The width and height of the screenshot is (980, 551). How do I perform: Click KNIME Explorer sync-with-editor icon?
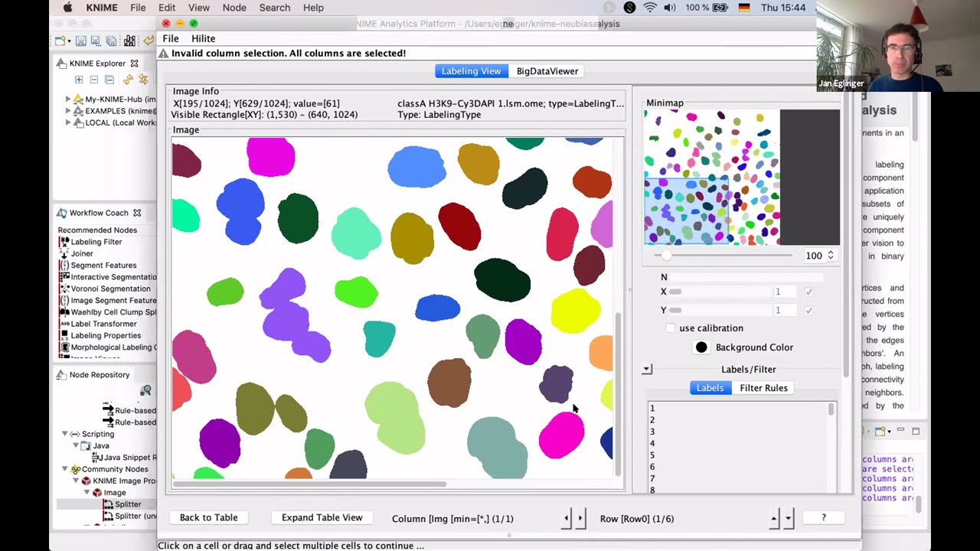coord(143,80)
